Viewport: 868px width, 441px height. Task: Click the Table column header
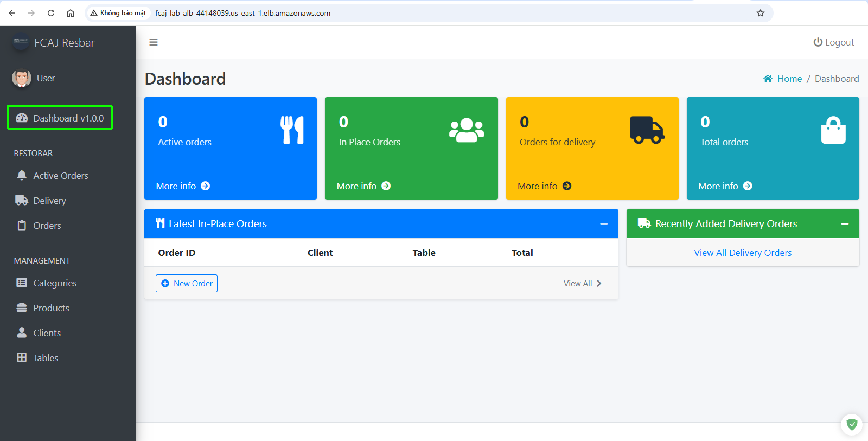(x=424, y=253)
